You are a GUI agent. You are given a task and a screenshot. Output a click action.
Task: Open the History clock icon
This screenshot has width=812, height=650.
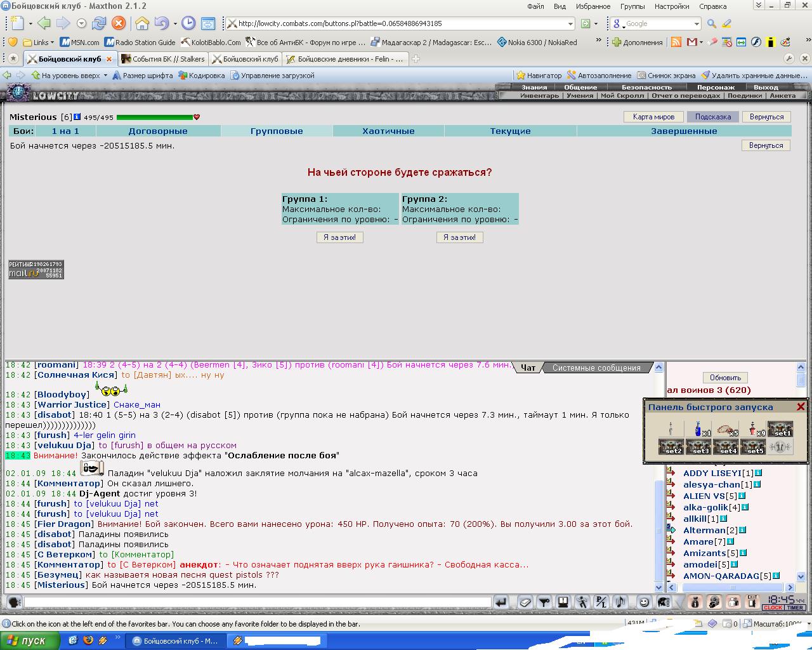[x=188, y=23]
